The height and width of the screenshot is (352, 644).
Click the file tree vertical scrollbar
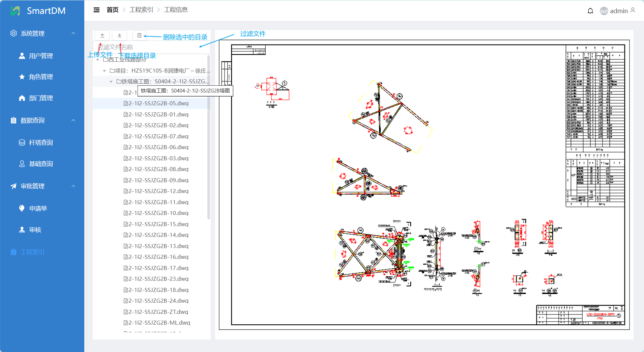click(209, 137)
